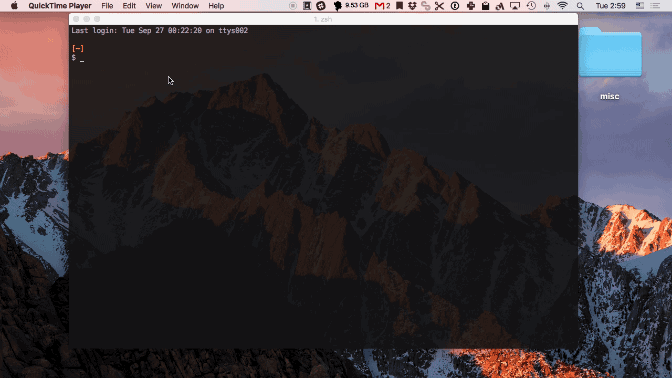
Task: Click the bookmark icon in the menu bar
Action: tap(399, 6)
